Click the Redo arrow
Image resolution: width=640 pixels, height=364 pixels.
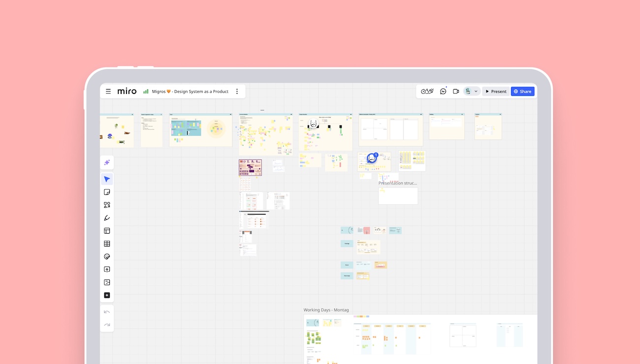(107, 325)
